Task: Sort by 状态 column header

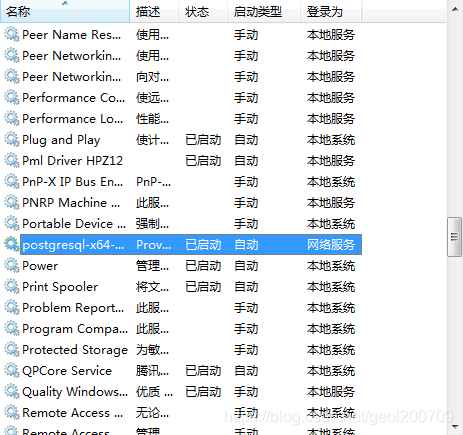Action: [203, 11]
